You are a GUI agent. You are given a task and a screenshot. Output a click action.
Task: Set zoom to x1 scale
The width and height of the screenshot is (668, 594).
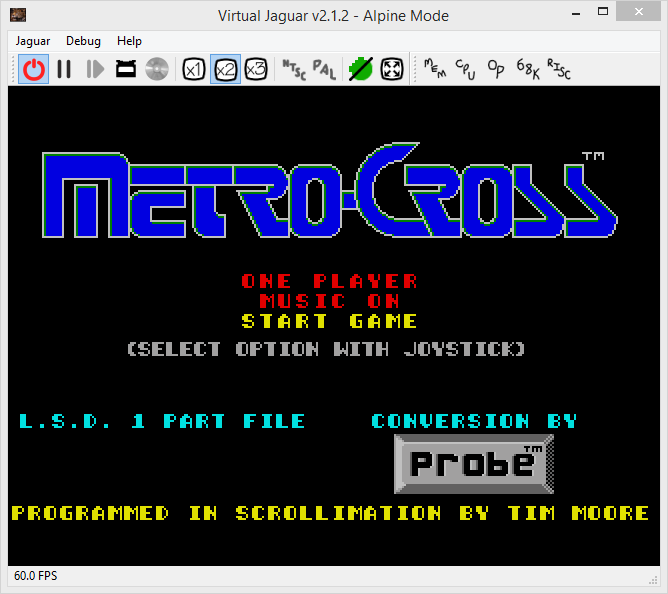coord(194,69)
